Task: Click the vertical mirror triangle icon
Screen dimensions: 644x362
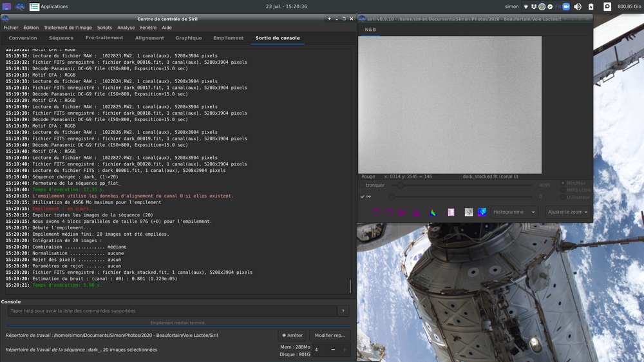Action: click(416, 212)
